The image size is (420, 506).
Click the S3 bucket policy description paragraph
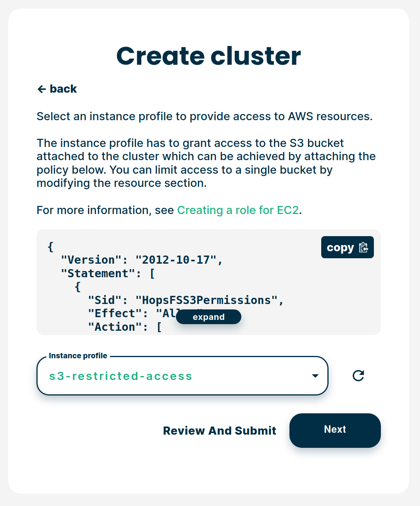(206, 163)
